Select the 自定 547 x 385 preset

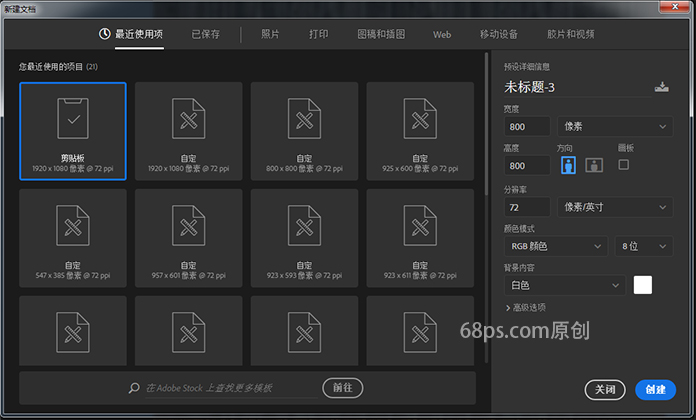coord(73,238)
